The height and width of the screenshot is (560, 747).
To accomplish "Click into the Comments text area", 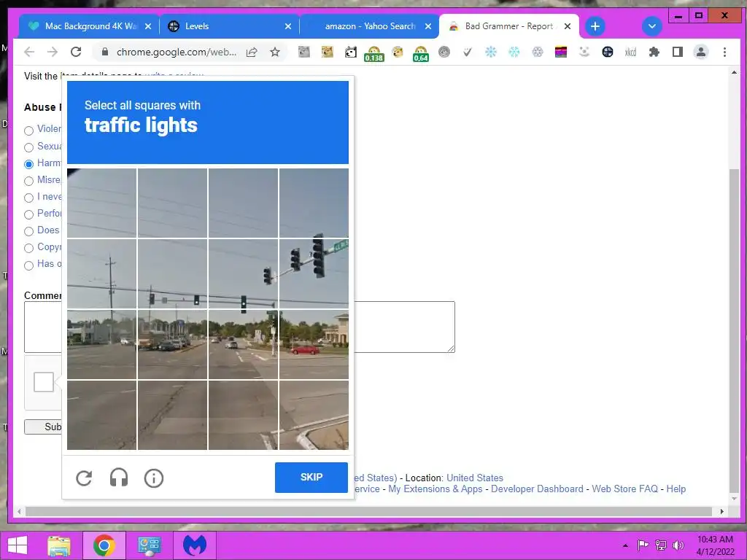I will pyautogui.click(x=239, y=327).
